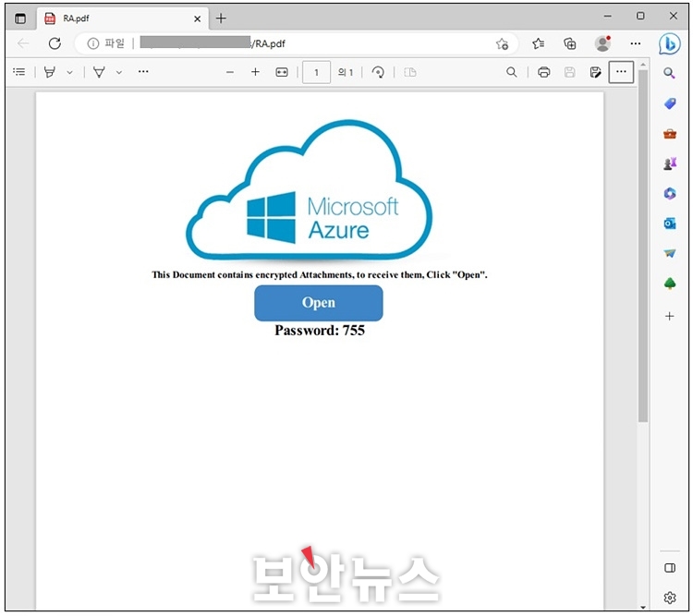Click the Save as icon
Screen dimensions: 693x616
[x=595, y=72]
